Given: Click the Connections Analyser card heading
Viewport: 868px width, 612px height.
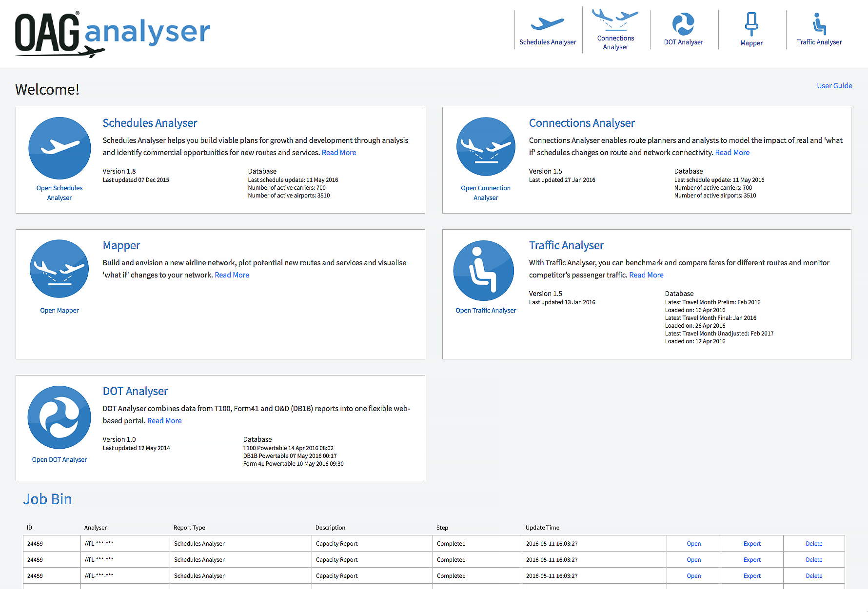Looking at the screenshot, I should [x=582, y=123].
